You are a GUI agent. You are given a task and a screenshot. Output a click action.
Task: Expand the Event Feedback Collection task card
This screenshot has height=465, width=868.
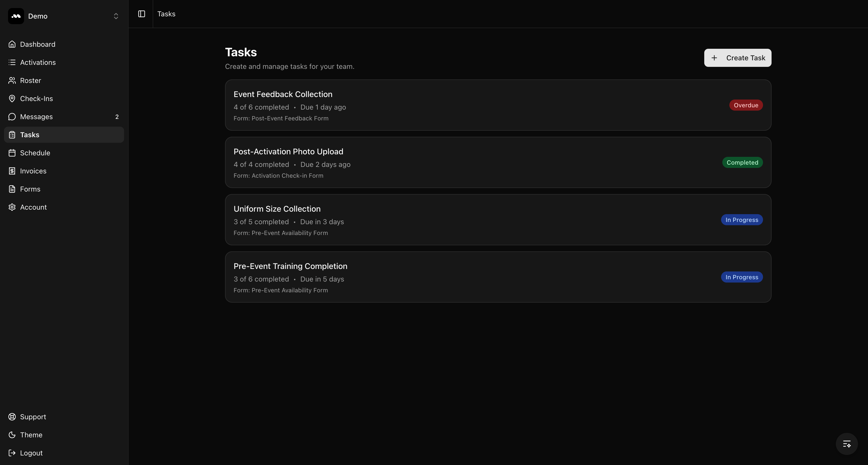tap(498, 105)
